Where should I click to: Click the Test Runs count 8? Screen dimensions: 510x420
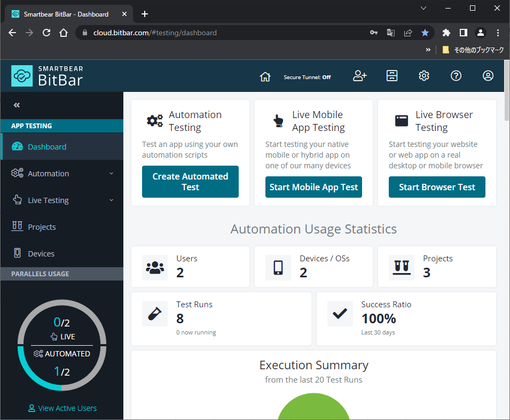(x=180, y=318)
